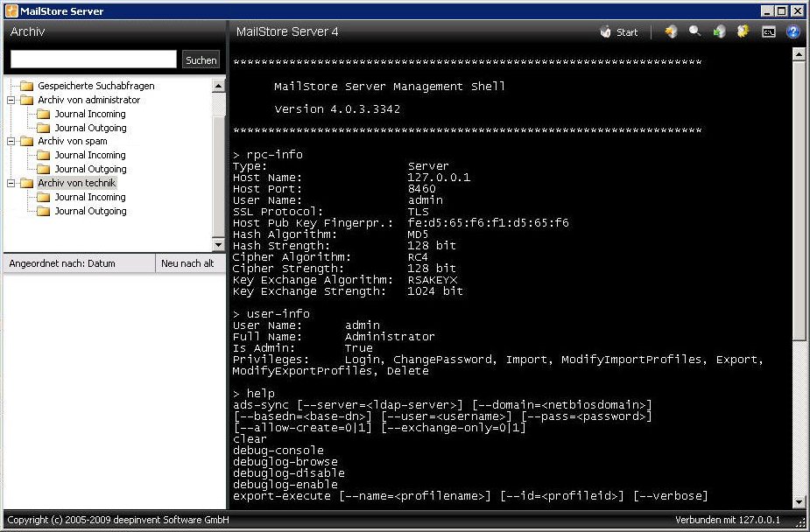The image size is (810, 532).
Task: Open the administrative tools gear icon
Action: click(x=743, y=32)
